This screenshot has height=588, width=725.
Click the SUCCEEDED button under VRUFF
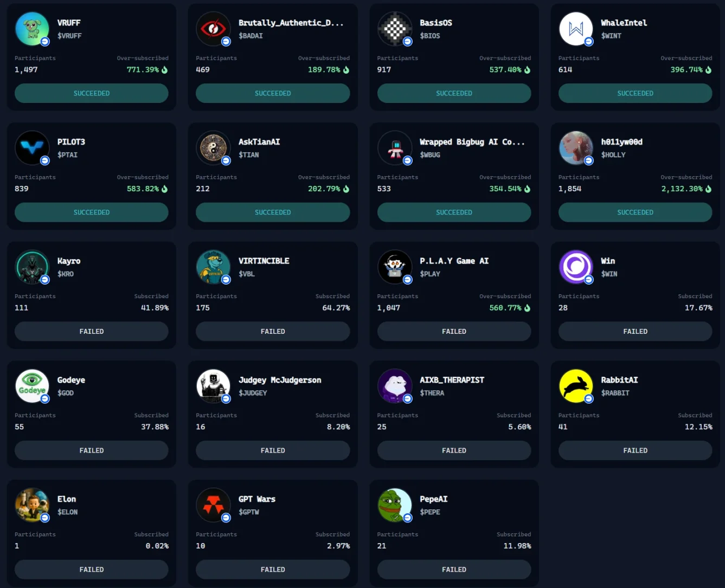click(x=92, y=93)
